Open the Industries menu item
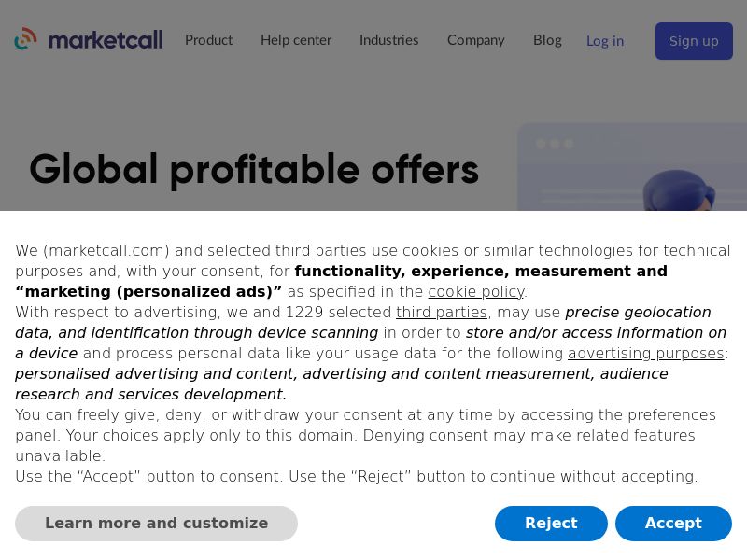This screenshot has width=747, height=560. pyautogui.click(x=388, y=40)
